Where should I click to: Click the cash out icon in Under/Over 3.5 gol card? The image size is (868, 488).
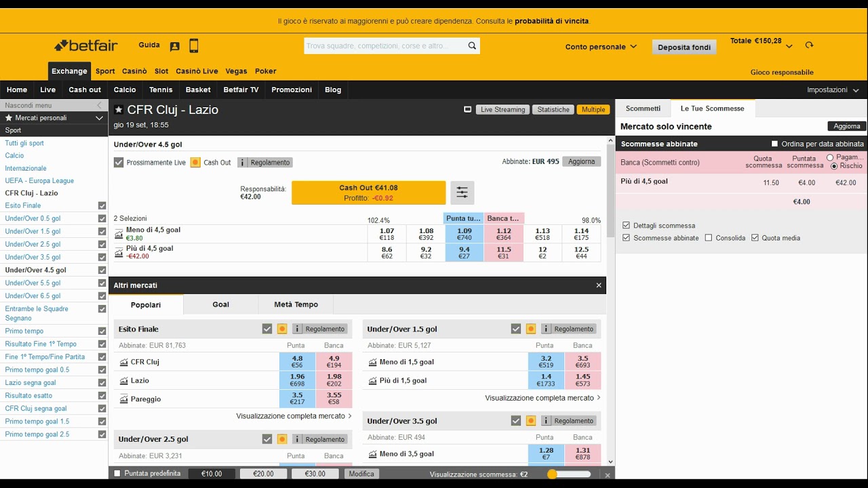(x=531, y=421)
